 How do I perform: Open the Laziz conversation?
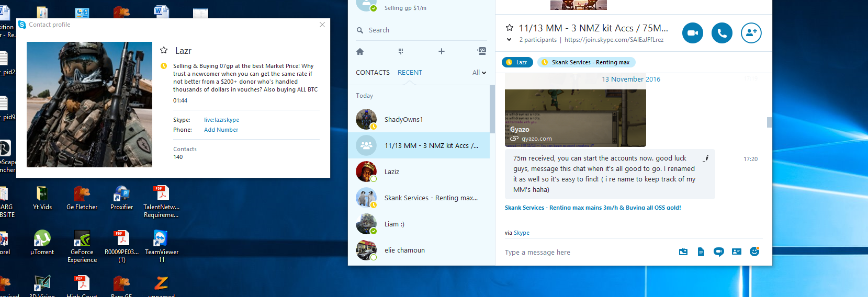[x=419, y=172]
